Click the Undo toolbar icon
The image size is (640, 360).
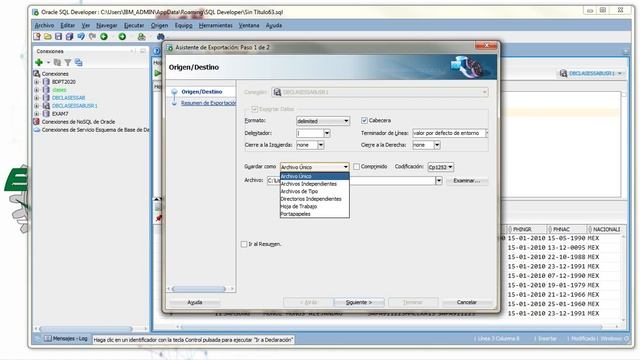(81, 37)
